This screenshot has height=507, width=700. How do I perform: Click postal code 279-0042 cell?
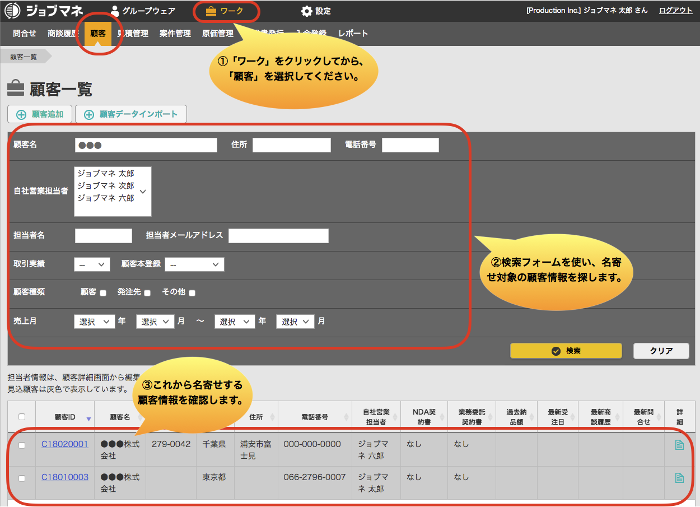tap(171, 444)
